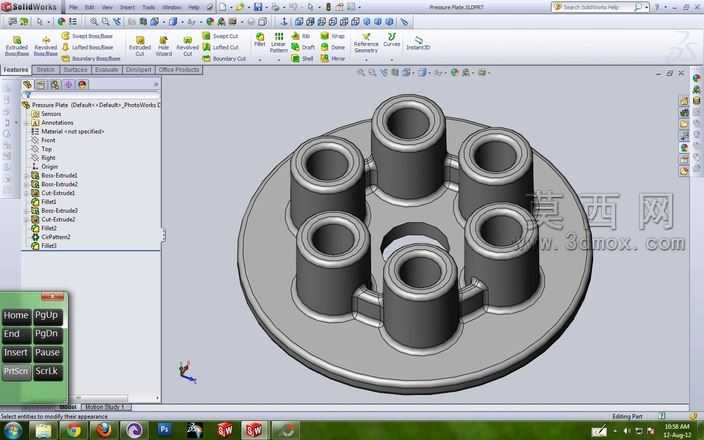Screen dimensions: 704x440
Task: Select the Mirror feature tool
Action: (333, 58)
